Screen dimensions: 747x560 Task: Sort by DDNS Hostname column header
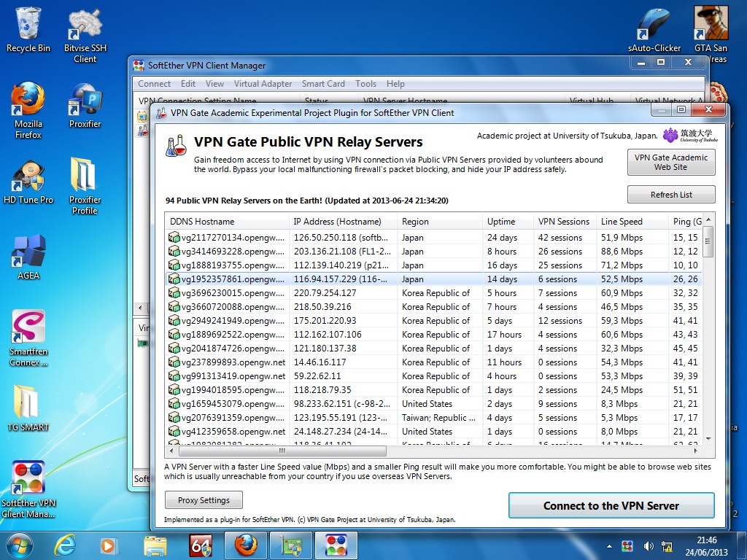[227, 222]
